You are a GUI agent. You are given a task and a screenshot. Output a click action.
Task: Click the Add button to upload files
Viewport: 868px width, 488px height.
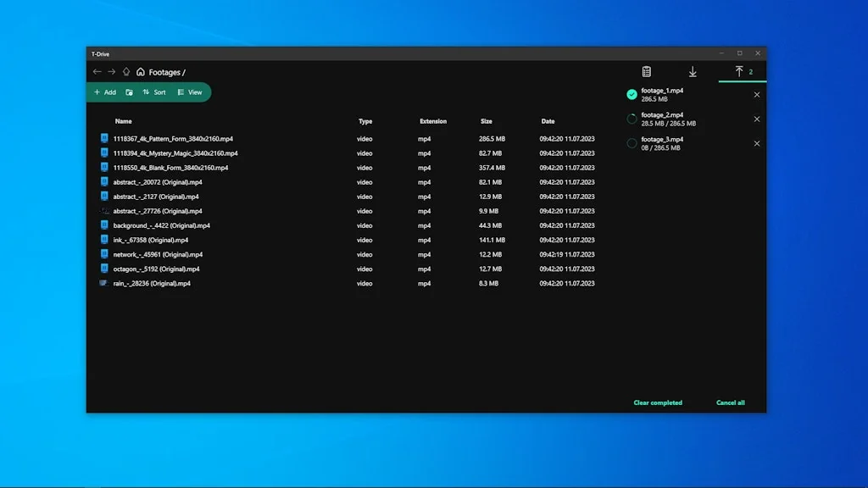click(x=104, y=91)
